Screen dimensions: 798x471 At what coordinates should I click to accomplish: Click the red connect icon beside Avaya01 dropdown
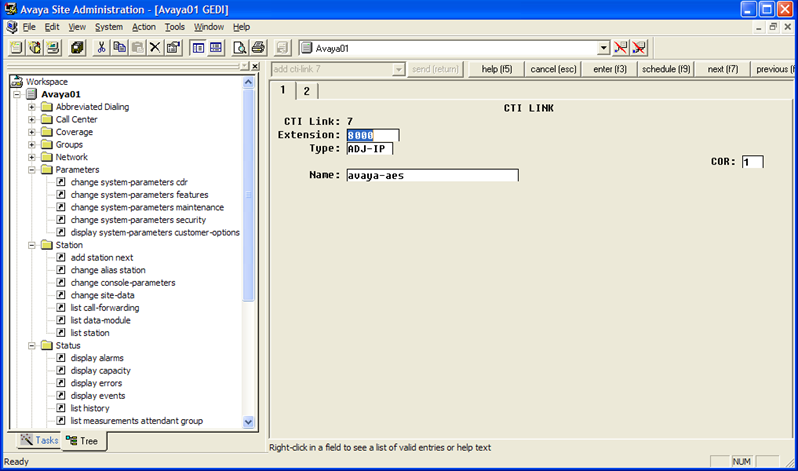click(620, 48)
